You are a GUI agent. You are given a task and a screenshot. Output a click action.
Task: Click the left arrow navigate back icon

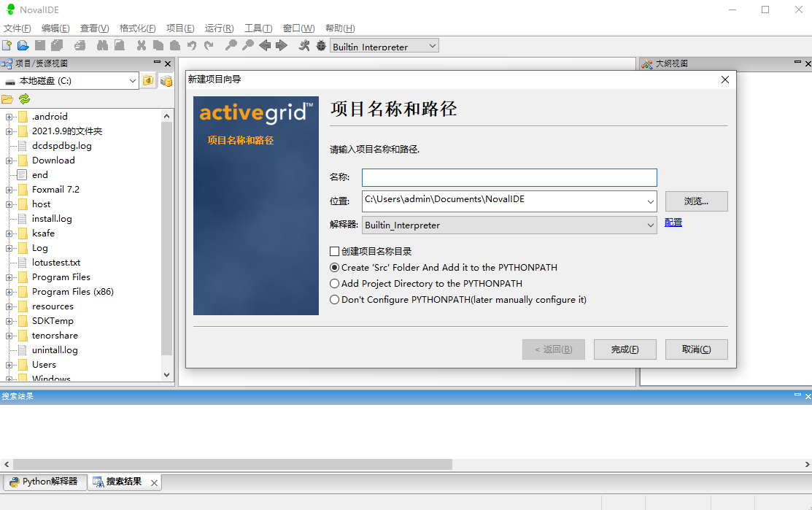[265, 45]
